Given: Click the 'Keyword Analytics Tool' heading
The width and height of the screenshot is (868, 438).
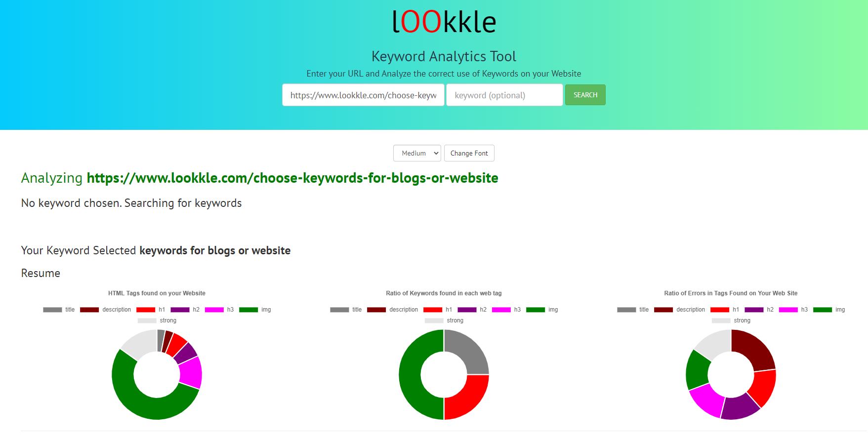Looking at the screenshot, I should [444, 56].
